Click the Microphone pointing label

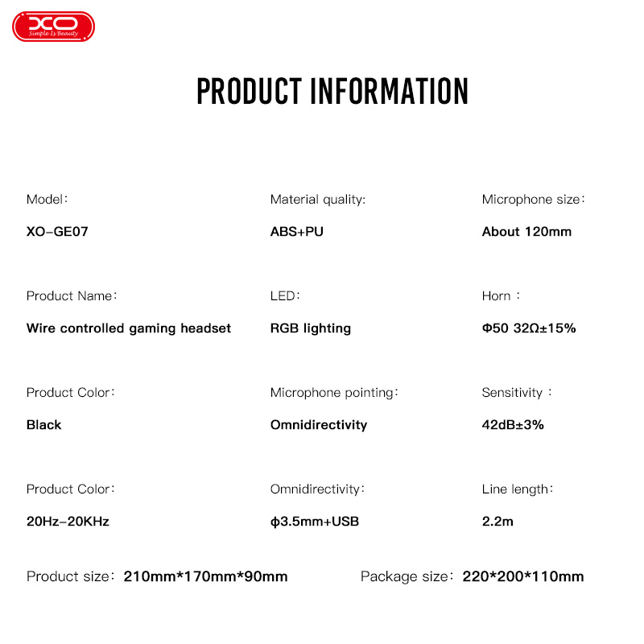(334, 393)
